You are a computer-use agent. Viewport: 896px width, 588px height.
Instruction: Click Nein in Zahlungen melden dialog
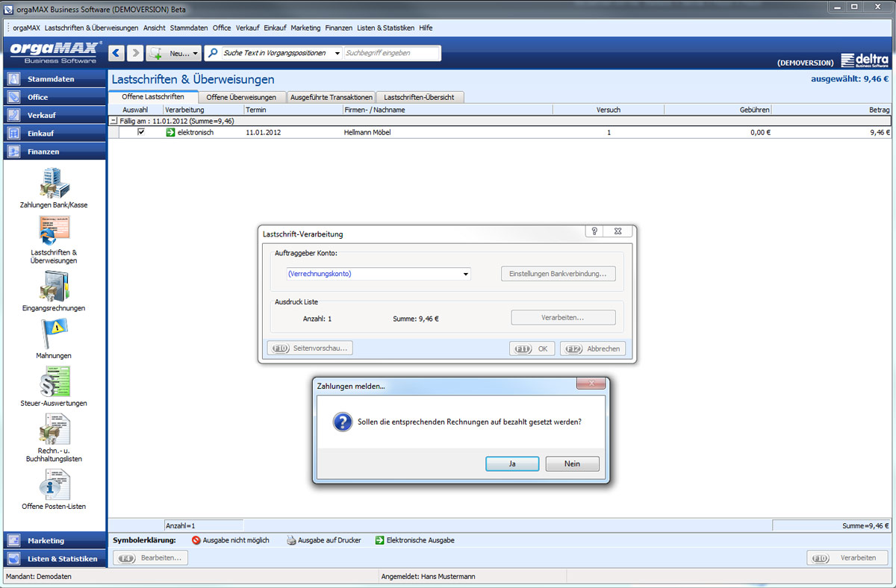click(572, 463)
